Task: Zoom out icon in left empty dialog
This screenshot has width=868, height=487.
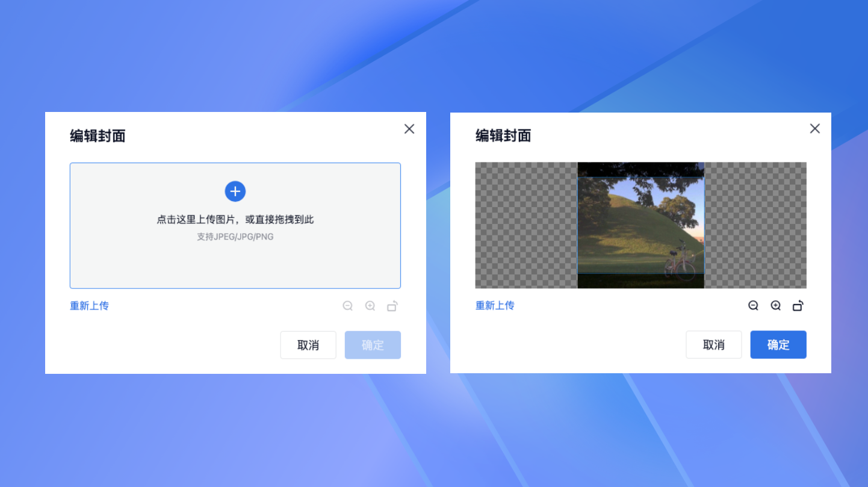Action: click(x=347, y=306)
